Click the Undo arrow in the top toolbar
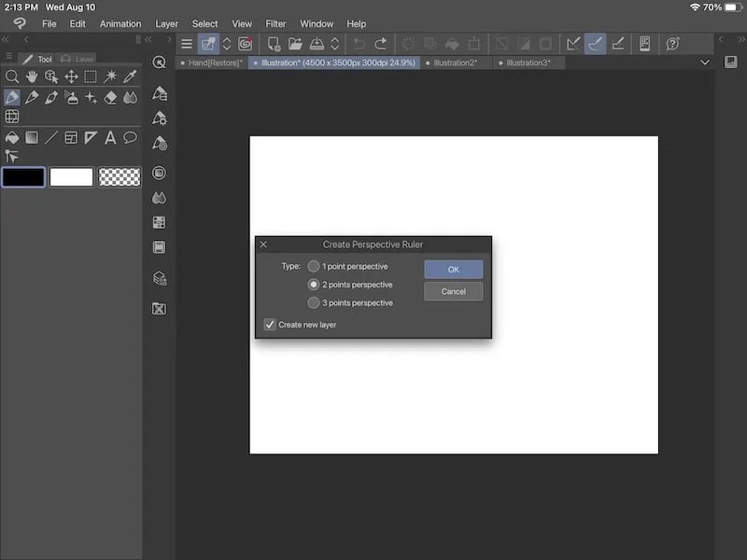Viewport: 747px width, 560px height. tap(359, 43)
